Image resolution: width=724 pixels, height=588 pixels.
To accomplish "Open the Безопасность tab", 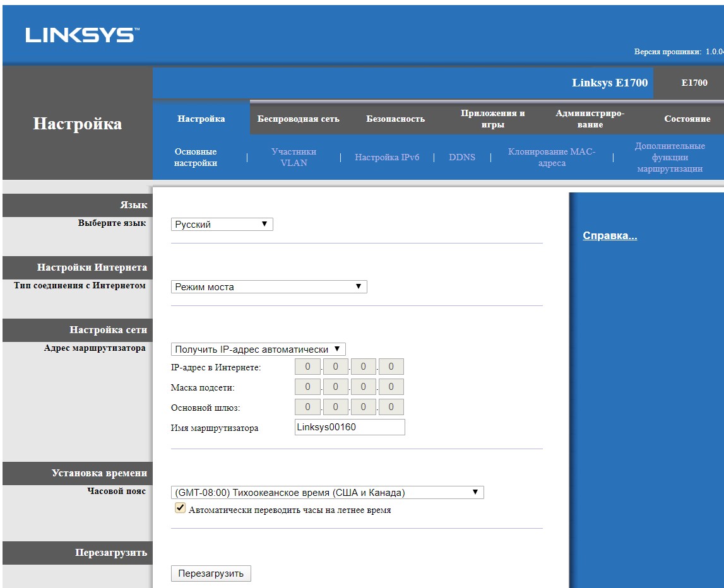I will click(x=395, y=119).
